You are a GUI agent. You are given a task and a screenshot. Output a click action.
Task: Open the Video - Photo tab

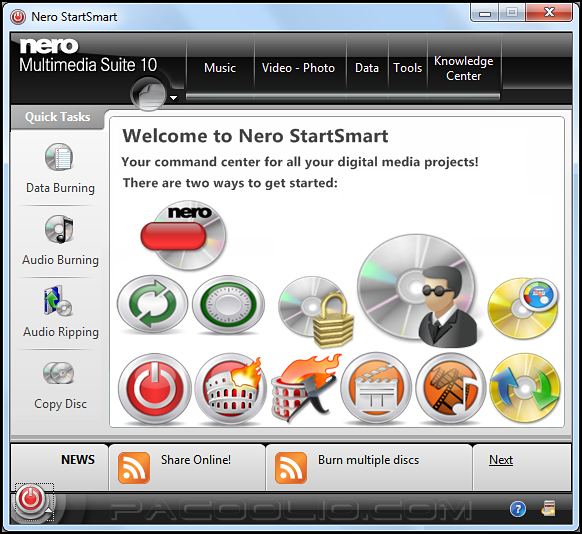[x=298, y=68]
